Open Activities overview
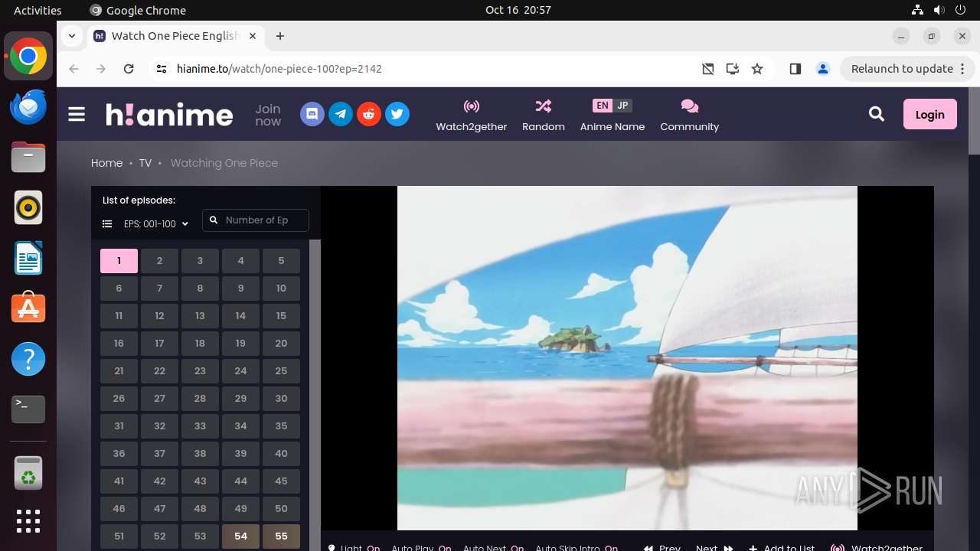 click(38, 10)
